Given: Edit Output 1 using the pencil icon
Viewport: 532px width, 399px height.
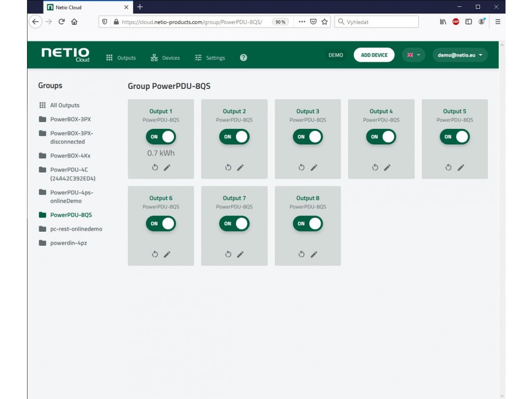Looking at the screenshot, I should pos(167,167).
